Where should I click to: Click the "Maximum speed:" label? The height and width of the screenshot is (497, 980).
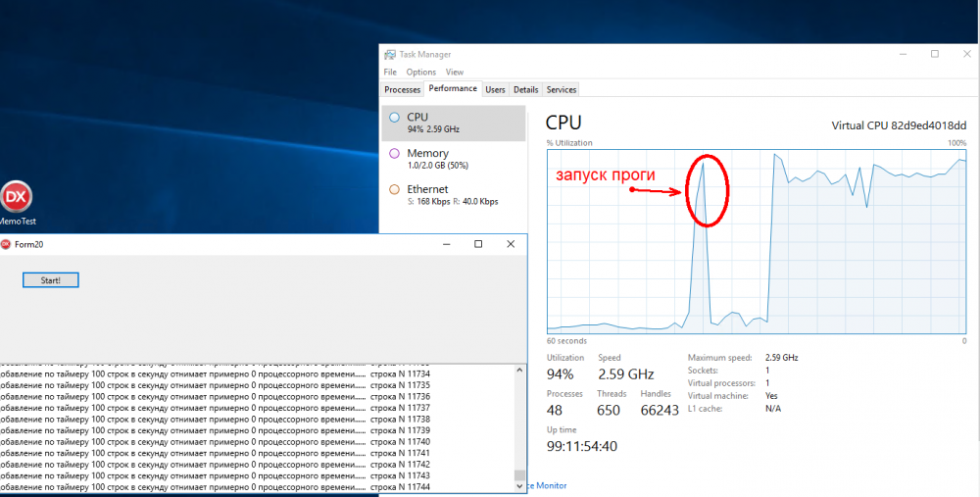point(719,358)
